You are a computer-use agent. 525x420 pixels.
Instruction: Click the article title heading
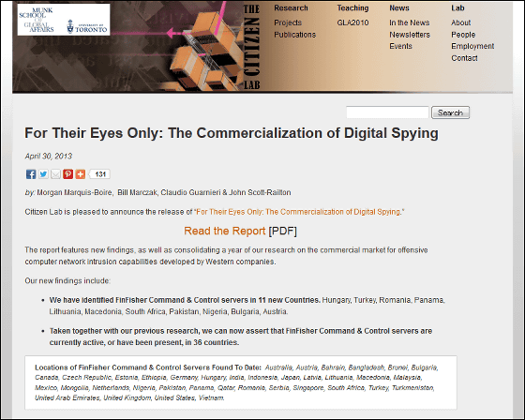[232, 133]
